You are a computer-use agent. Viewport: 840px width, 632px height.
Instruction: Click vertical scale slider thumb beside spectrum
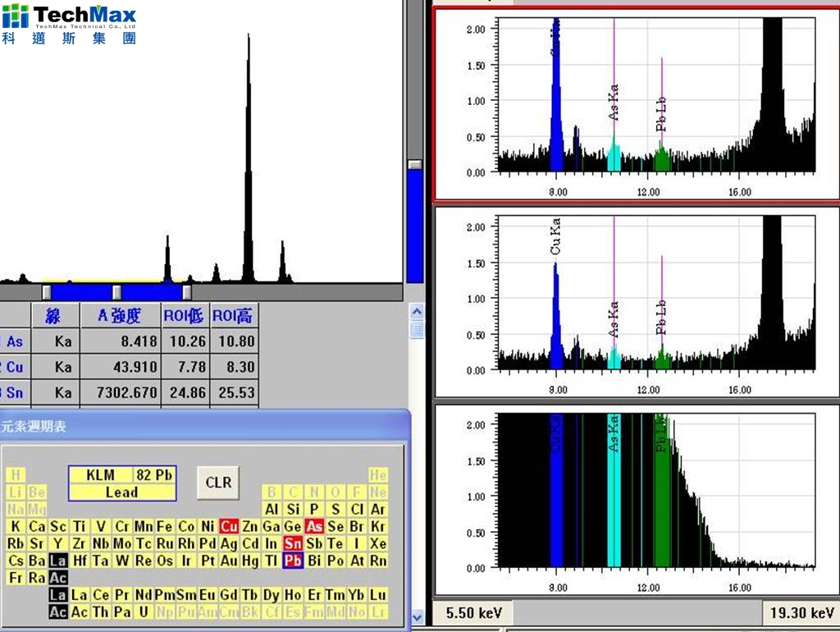pos(415,165)
